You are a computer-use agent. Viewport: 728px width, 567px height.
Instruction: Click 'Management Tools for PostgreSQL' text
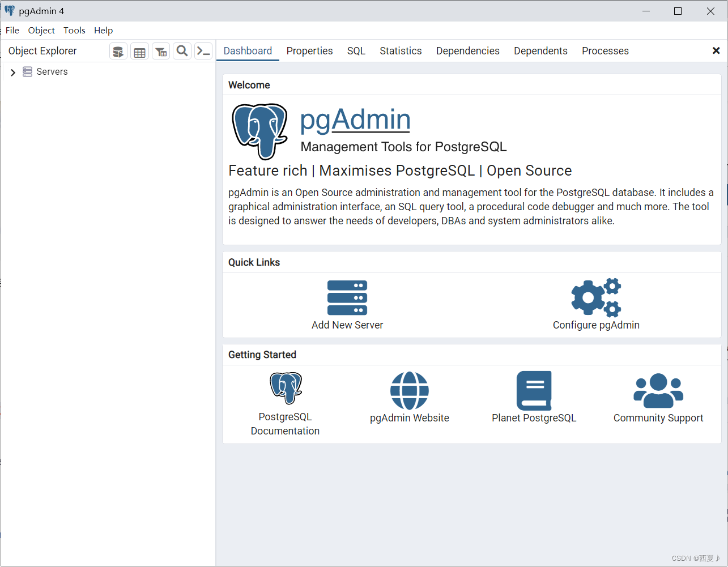(x=404, y=147)
